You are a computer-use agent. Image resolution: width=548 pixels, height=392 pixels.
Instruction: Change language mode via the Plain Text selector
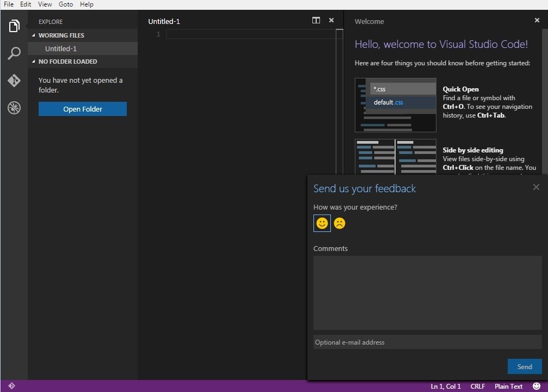(x=508, y=386)
